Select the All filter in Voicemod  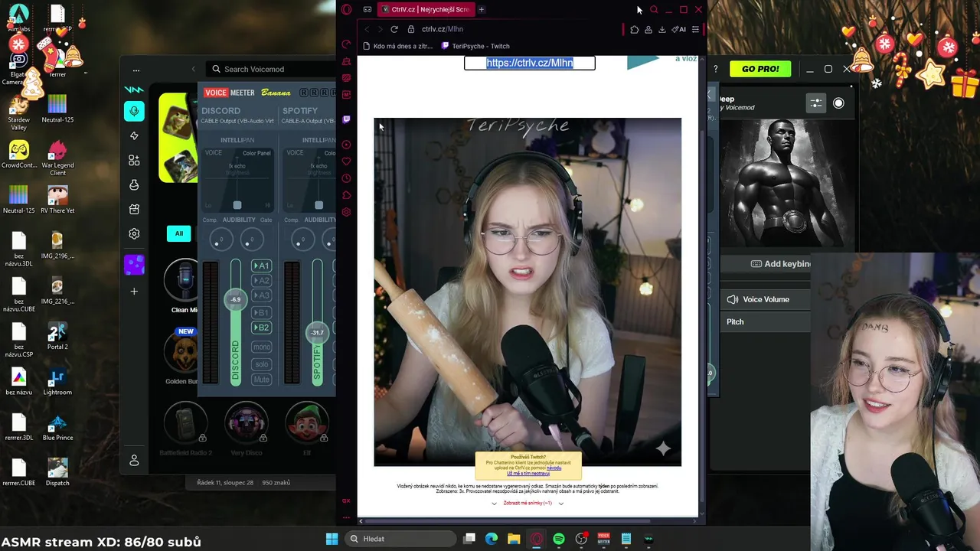(x=179, y=233)
